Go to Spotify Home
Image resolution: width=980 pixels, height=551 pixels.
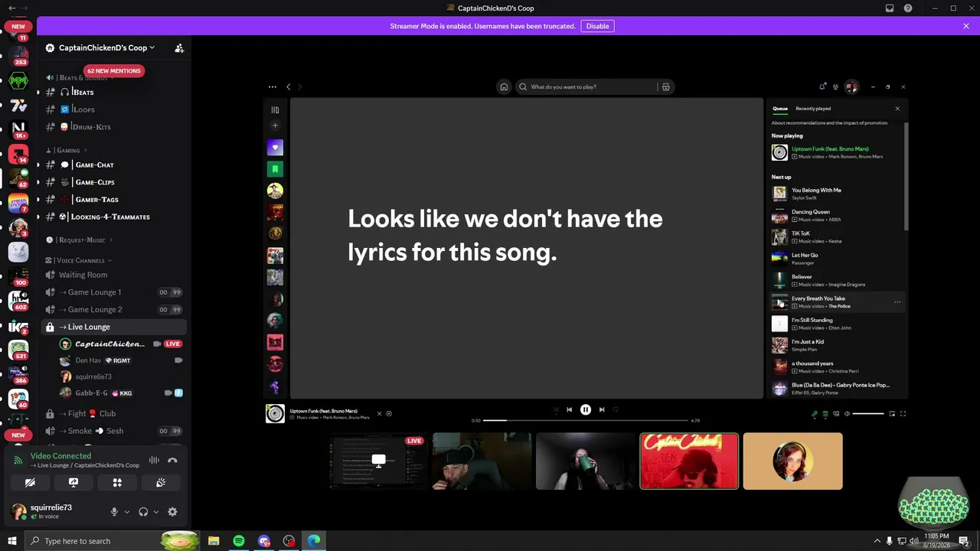[x=504, y=86]
